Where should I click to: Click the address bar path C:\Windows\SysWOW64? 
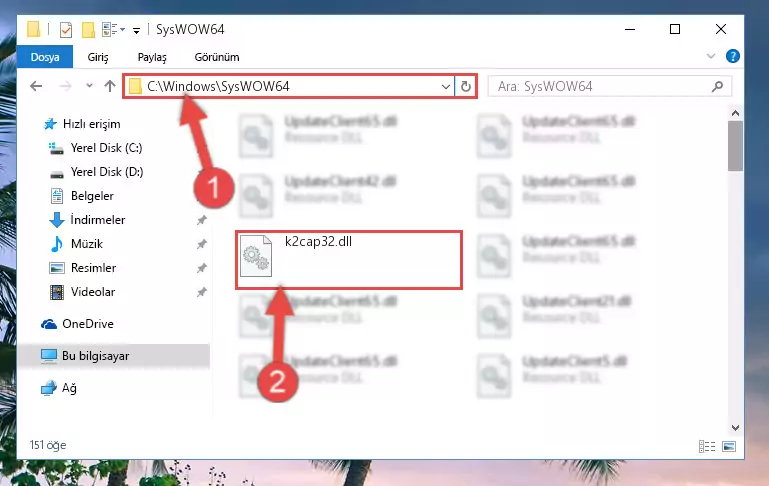click(x=218, y=86)
